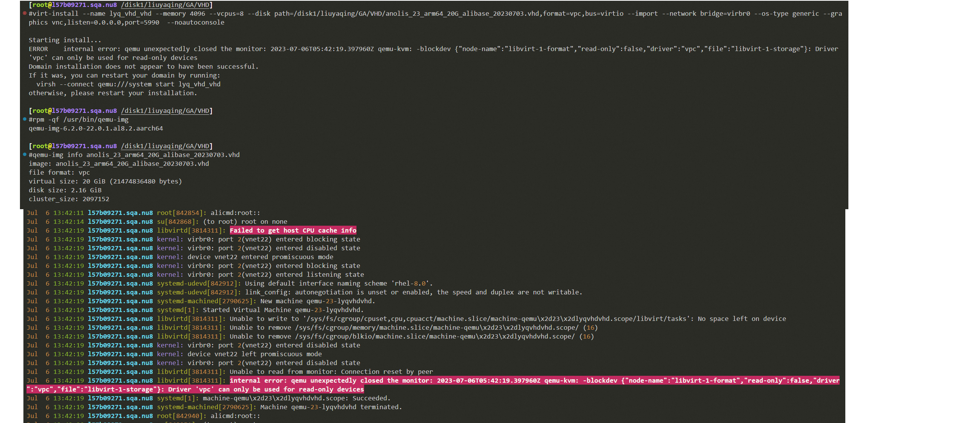Click 'Started Virtual Machine qemu-23-lyqvhdvhd' log line
The height and width of the screenshot is (423, 980).
pos(283,310)
